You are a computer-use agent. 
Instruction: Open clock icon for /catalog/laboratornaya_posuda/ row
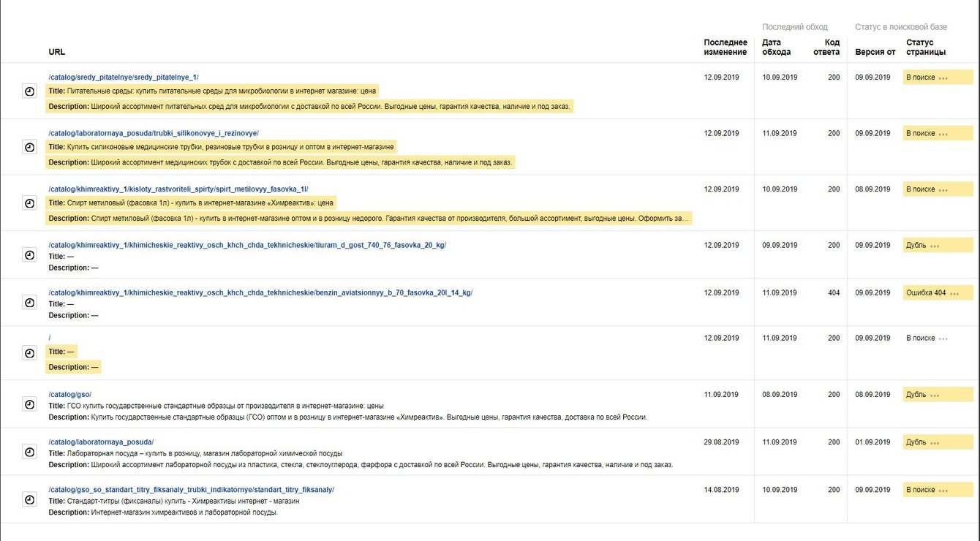tap(29, 452)
